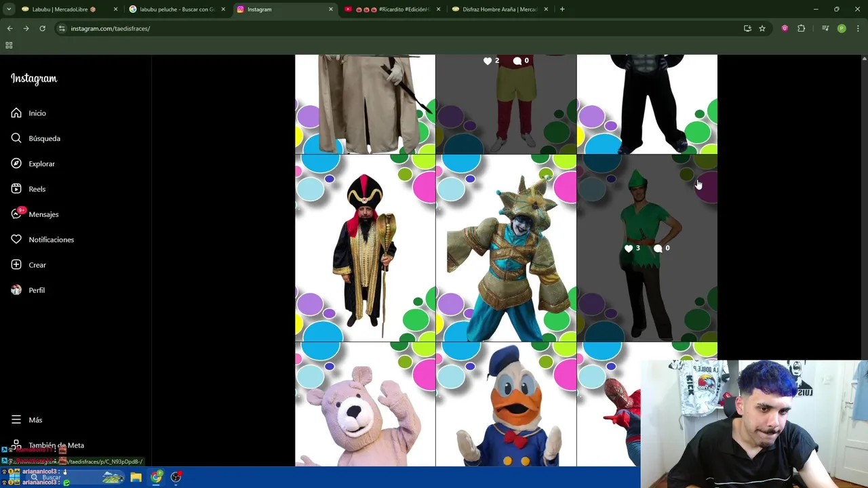Switch to the labubu peluche Google search tab
The width and height of the screenshot is (868, 488).
click(x=177, y=9)
